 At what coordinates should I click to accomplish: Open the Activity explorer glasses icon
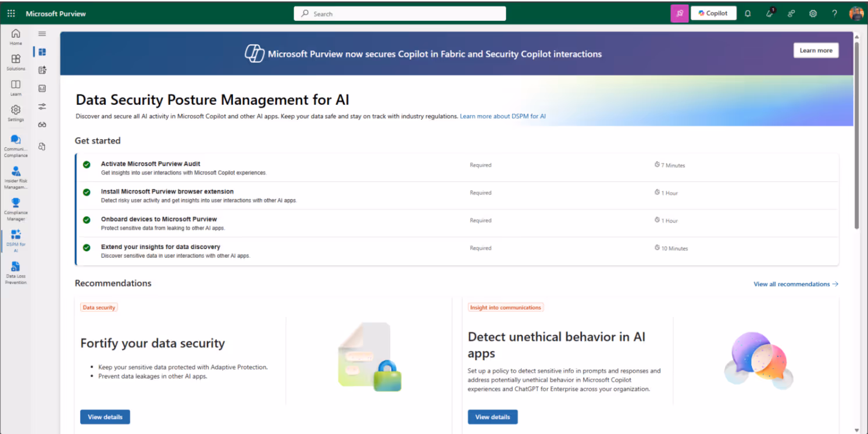[42, 124]
